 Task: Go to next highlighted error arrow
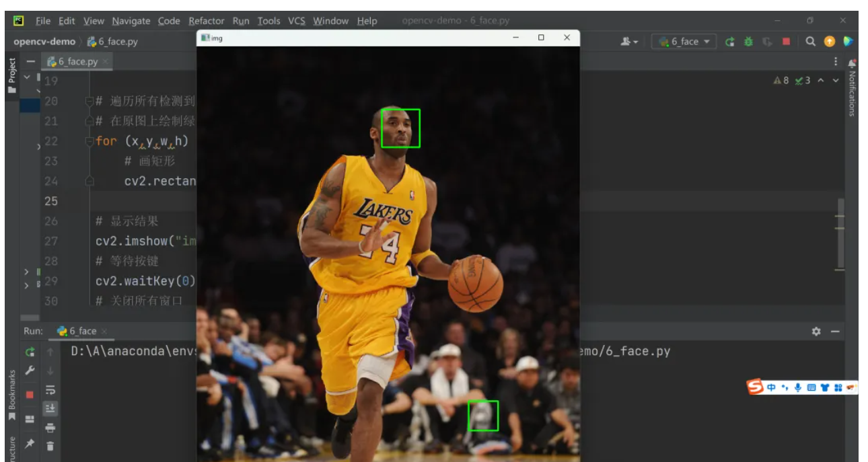coord(836,81)
